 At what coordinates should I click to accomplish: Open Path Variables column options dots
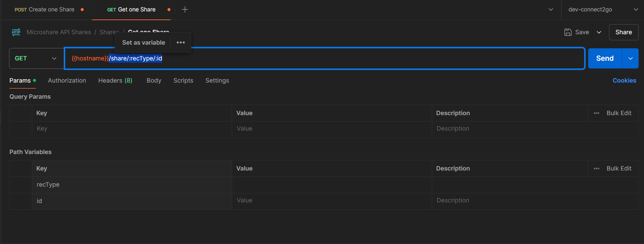point(597,168)
